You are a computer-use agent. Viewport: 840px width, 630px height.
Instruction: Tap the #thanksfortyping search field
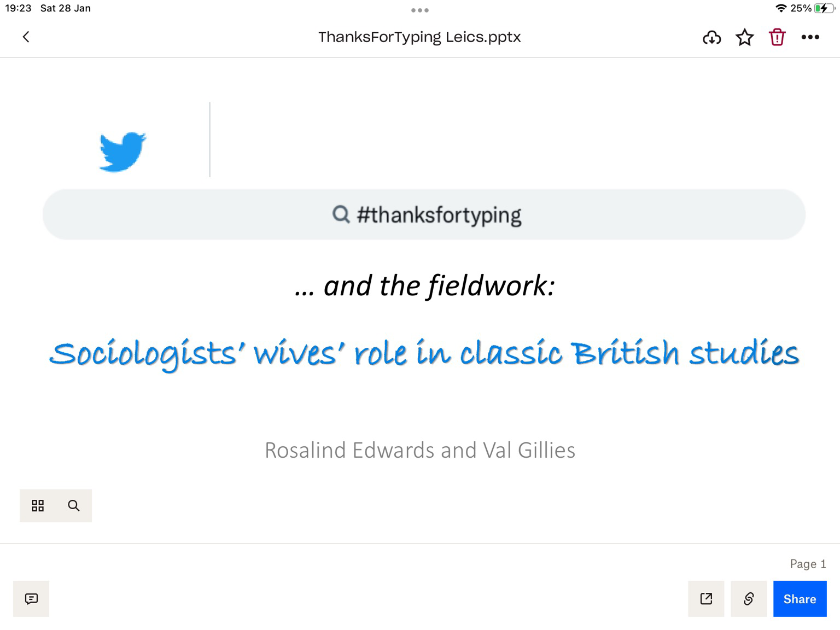(x=424, y=214)
